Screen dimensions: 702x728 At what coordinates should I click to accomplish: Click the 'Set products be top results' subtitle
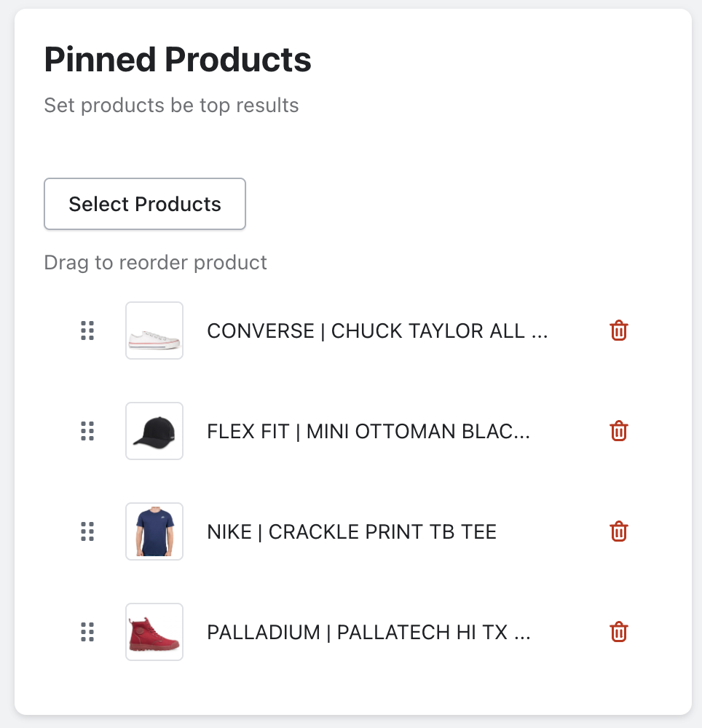click(171, 106)
